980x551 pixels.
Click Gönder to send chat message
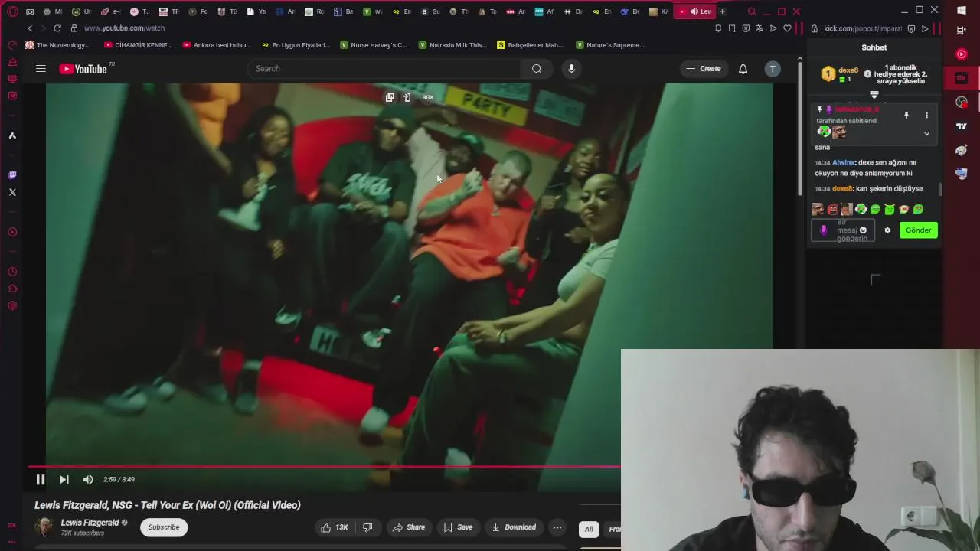(x=918, y=230)
